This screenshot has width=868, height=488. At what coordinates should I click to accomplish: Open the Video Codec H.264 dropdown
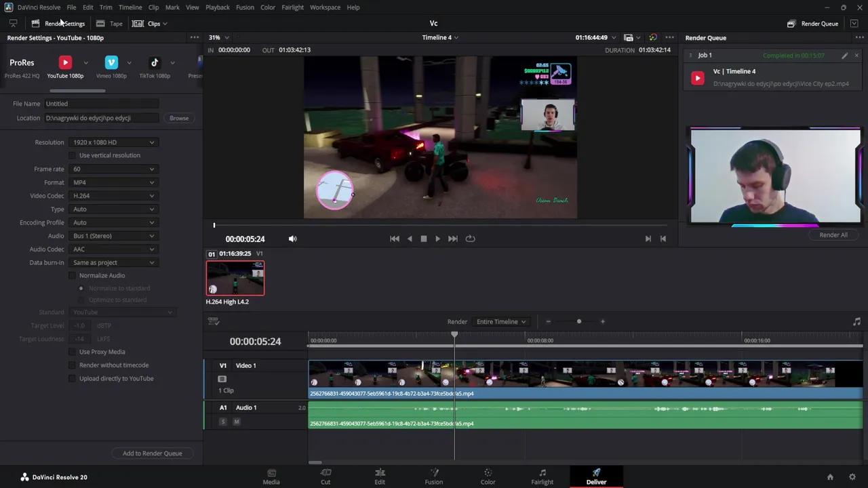(113, 196)
